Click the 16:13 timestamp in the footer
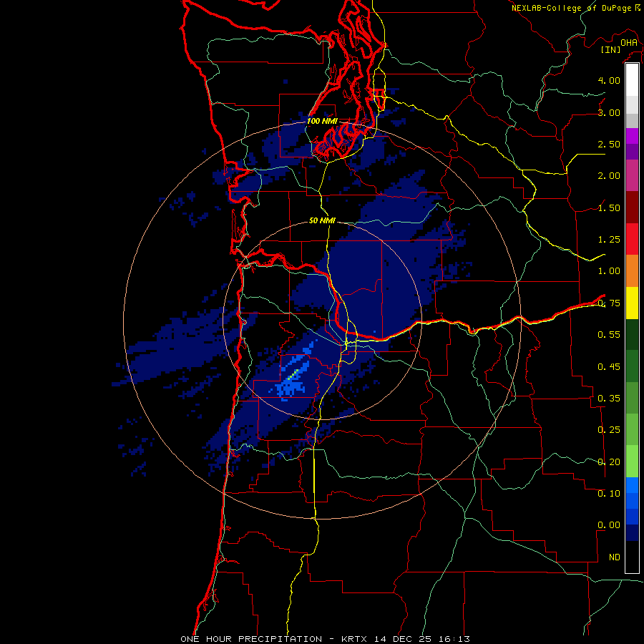 456,639
